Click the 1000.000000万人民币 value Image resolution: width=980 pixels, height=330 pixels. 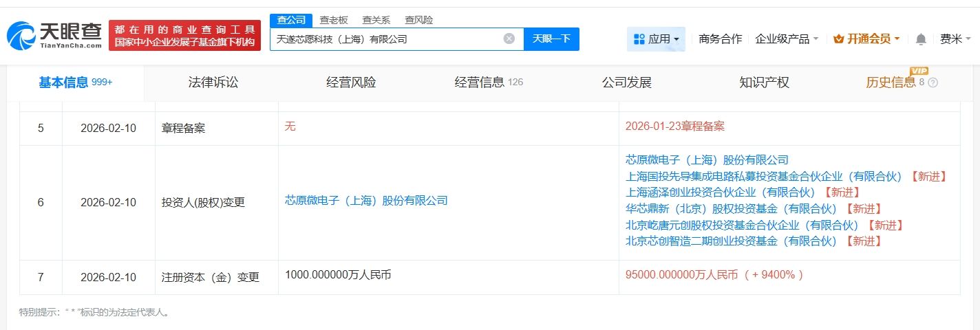coord(338,274)
